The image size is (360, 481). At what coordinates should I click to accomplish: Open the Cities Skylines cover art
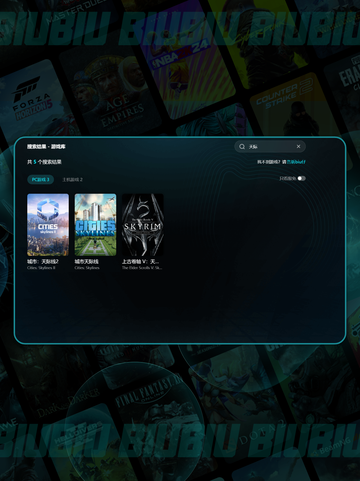tap(95, 225)
